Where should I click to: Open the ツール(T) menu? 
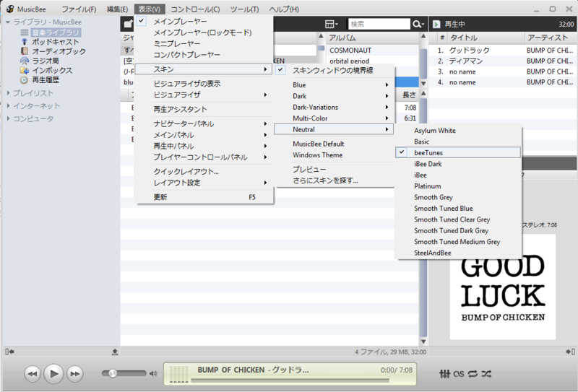[244, 9]
